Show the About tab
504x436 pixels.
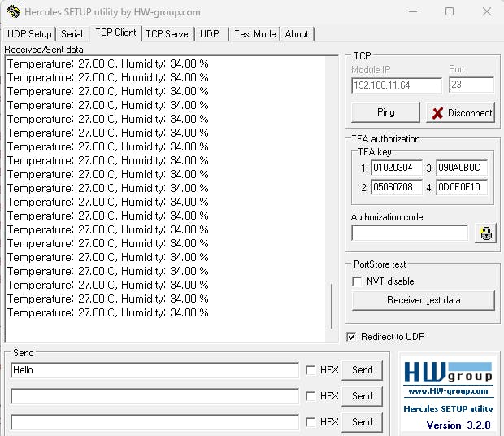[297, 34]
